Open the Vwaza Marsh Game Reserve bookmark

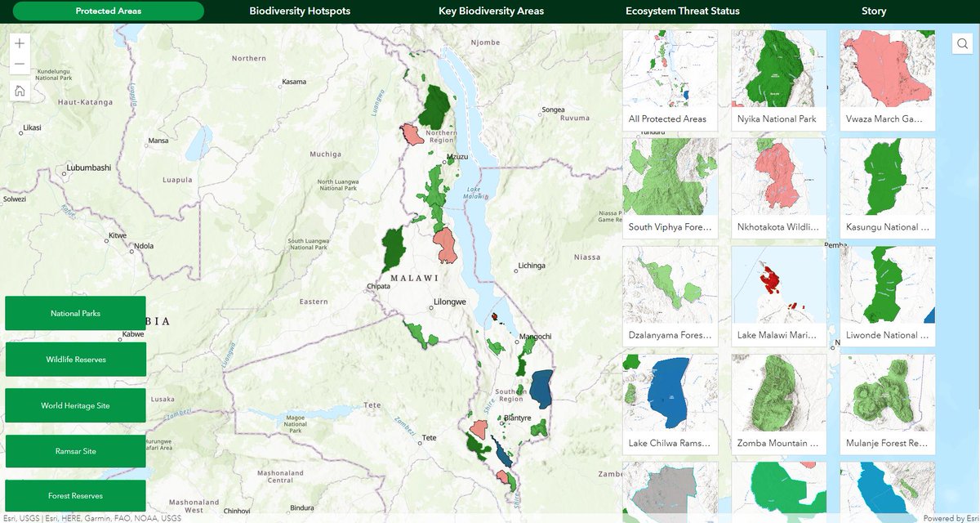coord(888,81)
